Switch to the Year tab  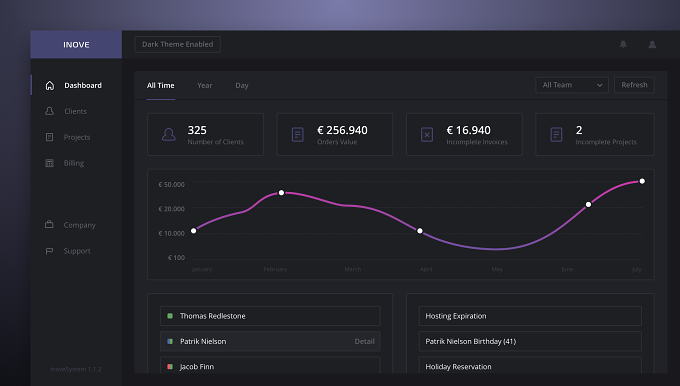click(x=205, y=85)
